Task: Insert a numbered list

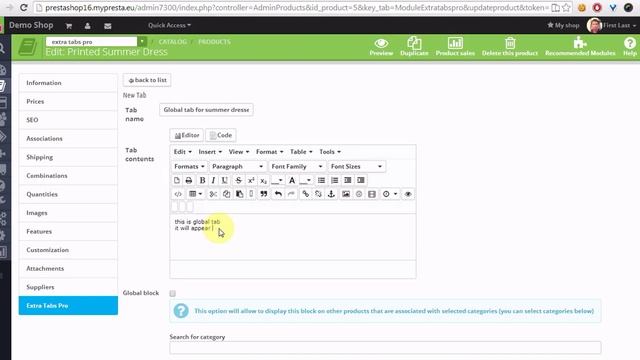Action: tap(334, 180)
